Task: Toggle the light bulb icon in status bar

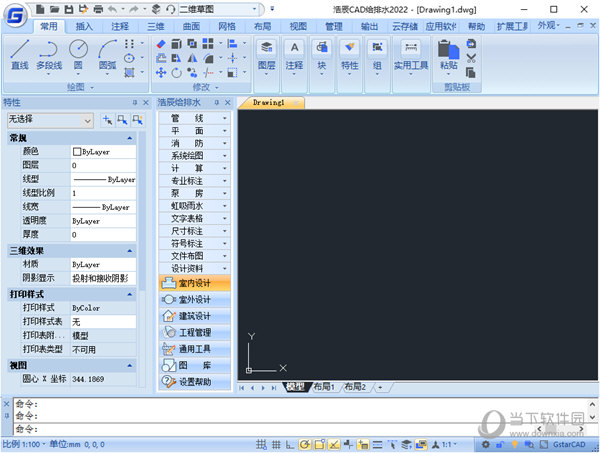Action: point(515,444)
